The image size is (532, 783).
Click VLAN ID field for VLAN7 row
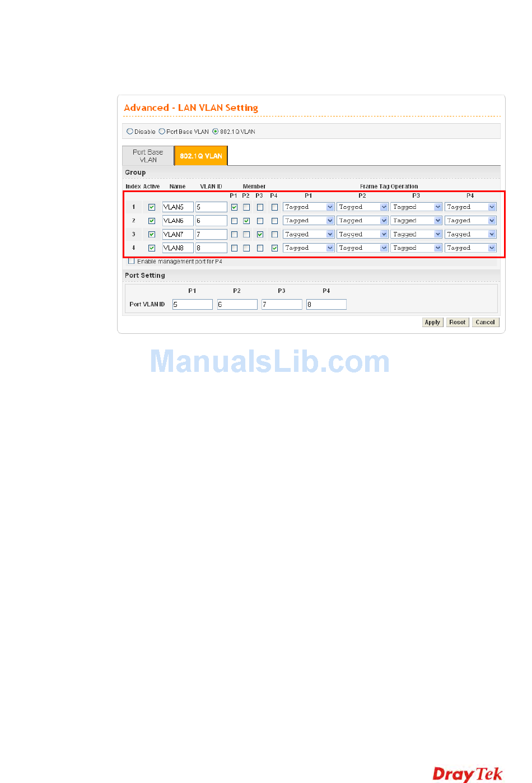211,234
